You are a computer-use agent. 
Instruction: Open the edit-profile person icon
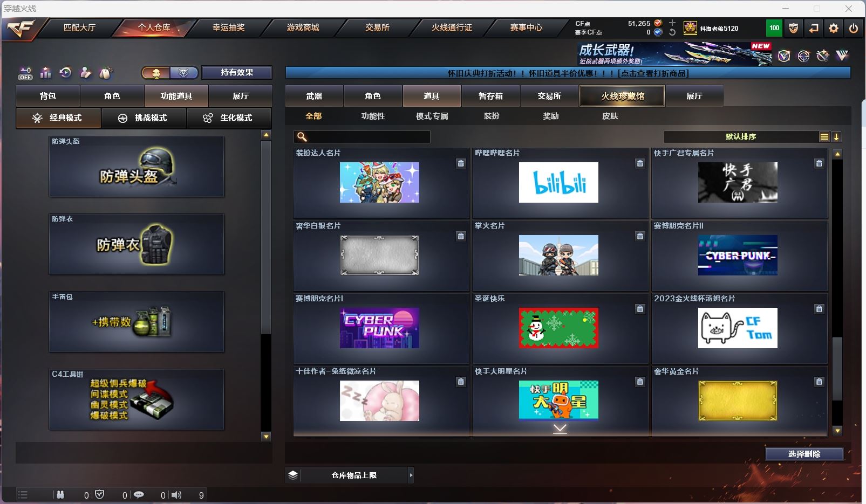pyautogui.click(x=85, y=72)
